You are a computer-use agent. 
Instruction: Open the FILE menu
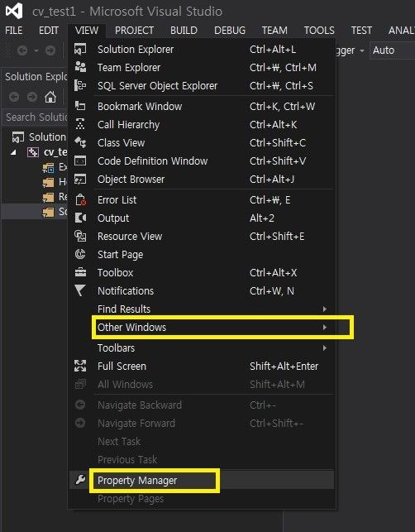[14, 31]
